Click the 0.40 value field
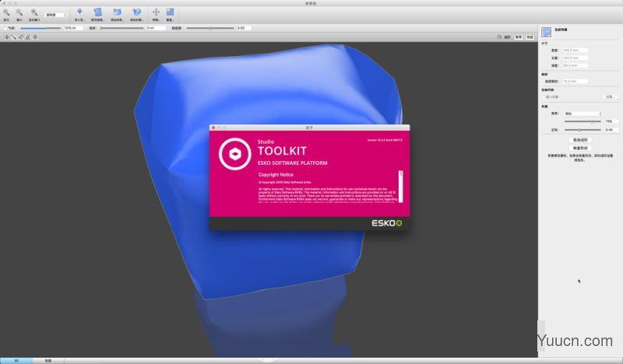This screenshot has width=623, height=364. coord(611,130)
